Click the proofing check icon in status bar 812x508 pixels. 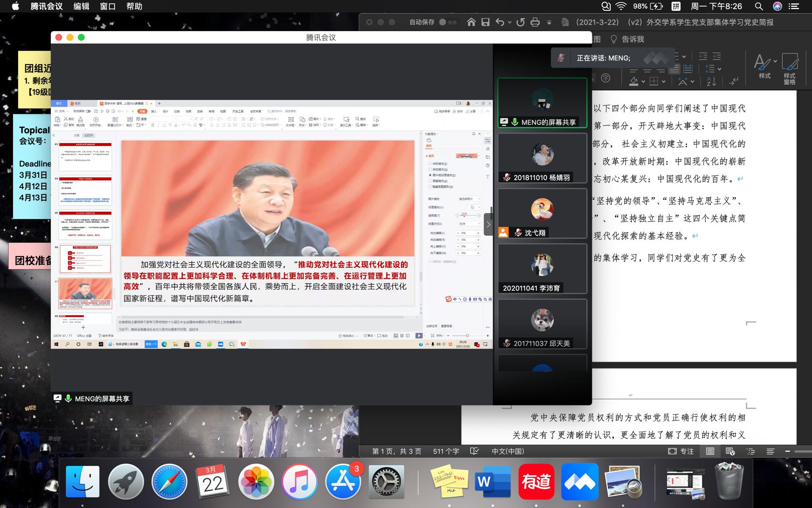tap(474, 451)
